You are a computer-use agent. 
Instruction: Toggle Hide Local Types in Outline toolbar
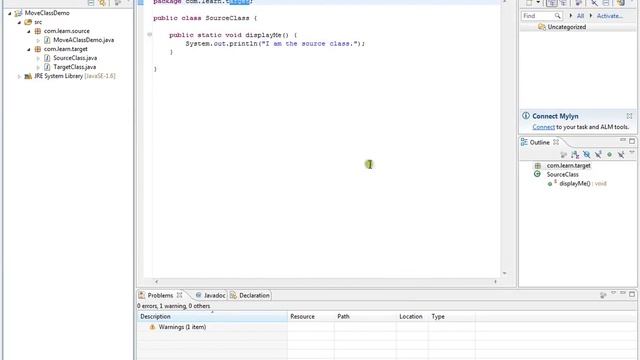(621, 154)
